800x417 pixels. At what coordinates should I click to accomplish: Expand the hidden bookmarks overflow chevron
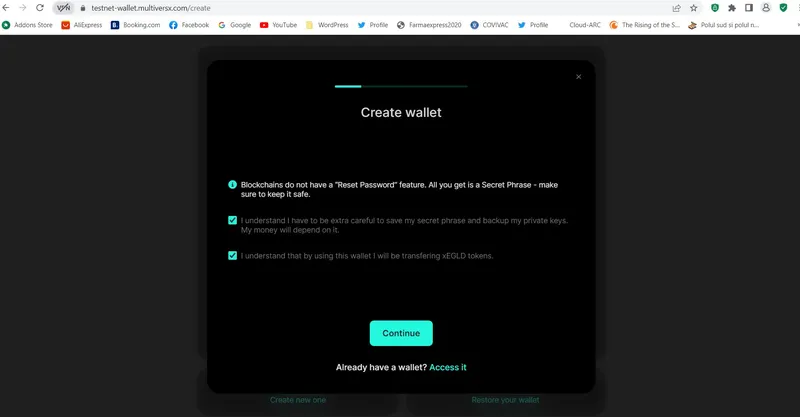pyautogui.click(x=797, y=24)
